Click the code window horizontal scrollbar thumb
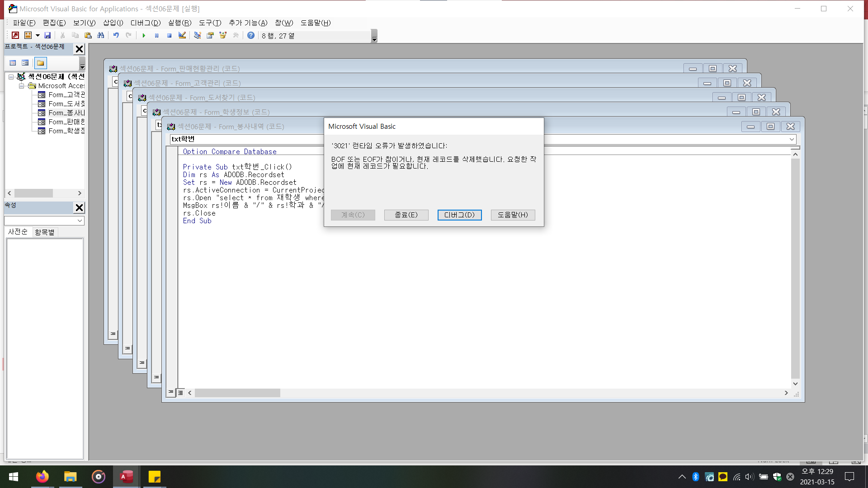 pyautogui.click(x=237, y=393)
